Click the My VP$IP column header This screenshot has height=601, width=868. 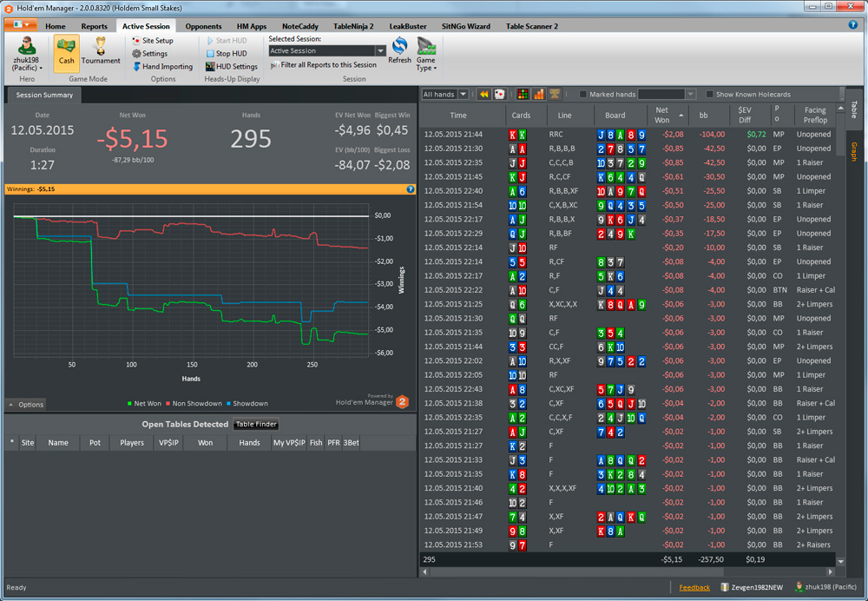289,443
